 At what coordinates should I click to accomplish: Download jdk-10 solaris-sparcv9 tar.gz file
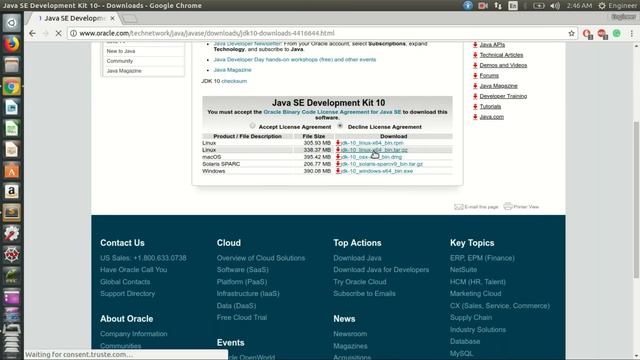382,164
